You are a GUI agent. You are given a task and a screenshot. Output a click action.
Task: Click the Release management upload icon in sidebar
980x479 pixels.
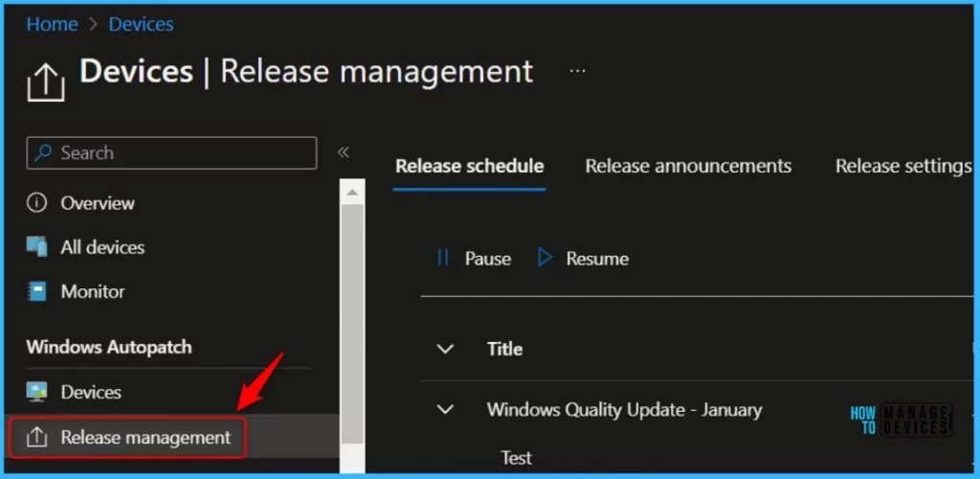37,437
